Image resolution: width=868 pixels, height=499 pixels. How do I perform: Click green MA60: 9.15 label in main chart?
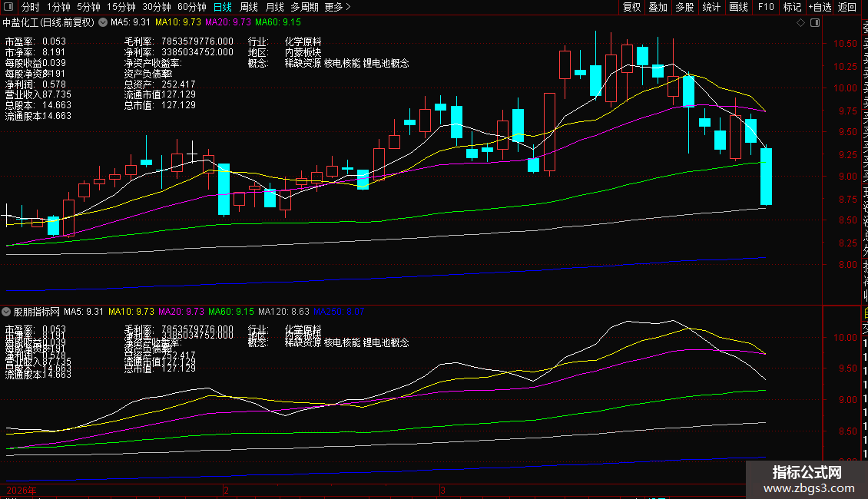[x=278, y=23]
